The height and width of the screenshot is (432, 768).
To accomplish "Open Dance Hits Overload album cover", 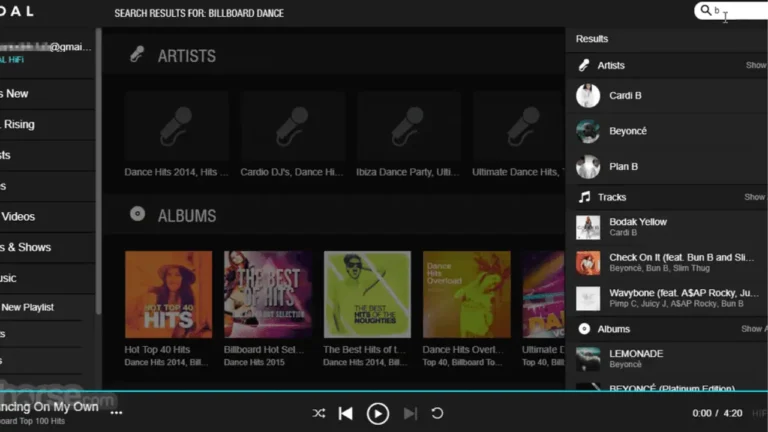I will pyautogui.click(x=467, y=294).
